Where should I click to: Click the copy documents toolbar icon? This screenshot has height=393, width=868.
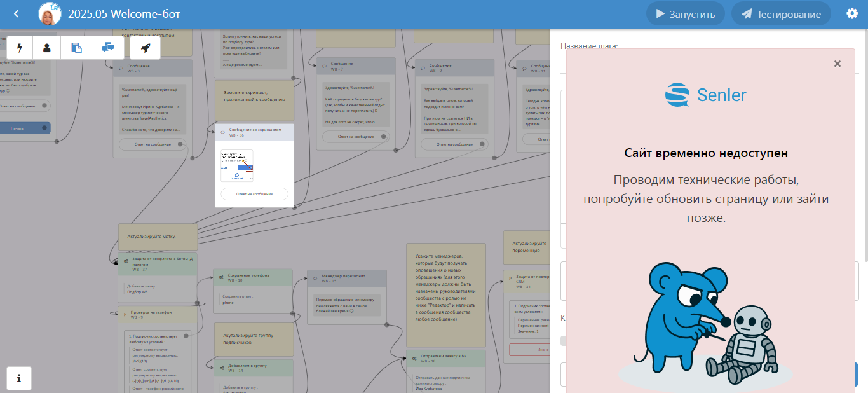(77, 48)
